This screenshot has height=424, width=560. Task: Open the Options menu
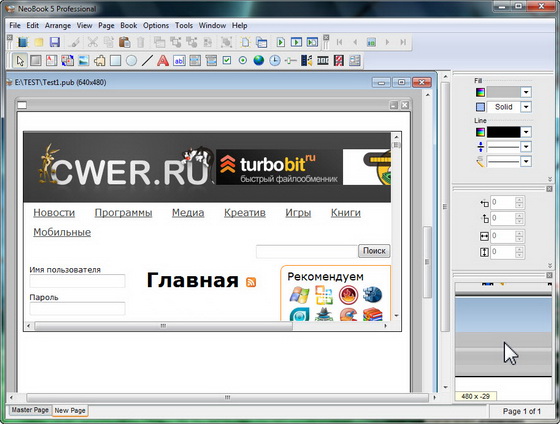click(156, 25)
